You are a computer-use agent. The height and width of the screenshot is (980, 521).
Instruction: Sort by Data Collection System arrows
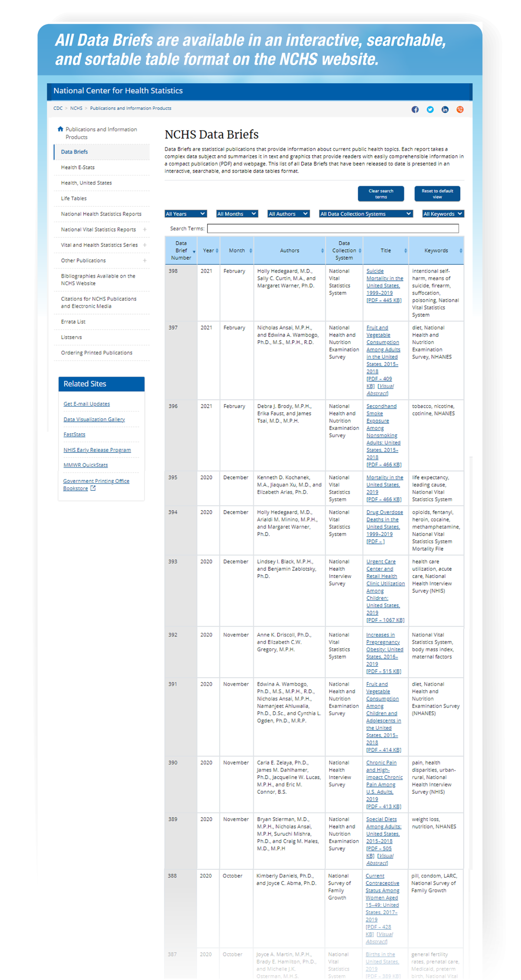(x=360, y=250)
